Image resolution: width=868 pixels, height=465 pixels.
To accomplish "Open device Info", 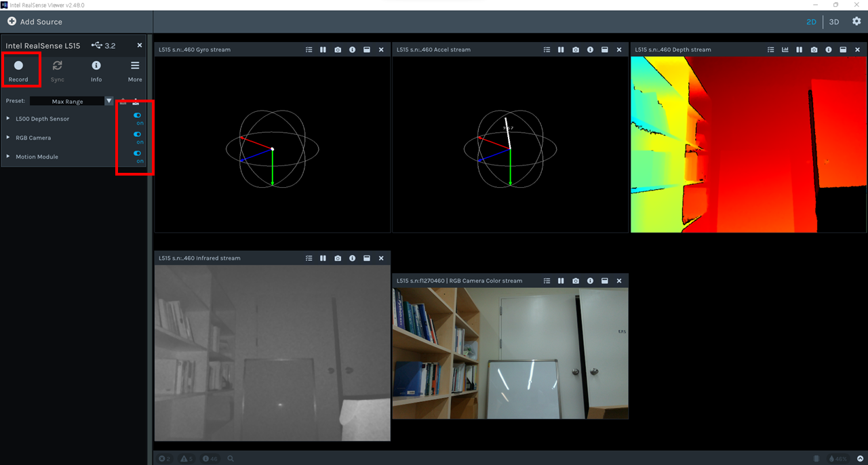I will pyautogui.click(x=96, y=71).
